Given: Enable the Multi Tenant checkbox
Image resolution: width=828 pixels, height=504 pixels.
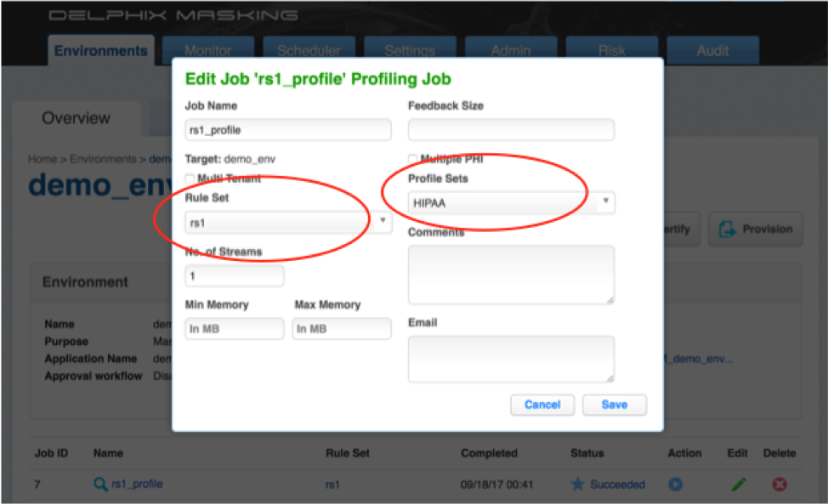Looking at the screenshot, I should coord(190,178).
